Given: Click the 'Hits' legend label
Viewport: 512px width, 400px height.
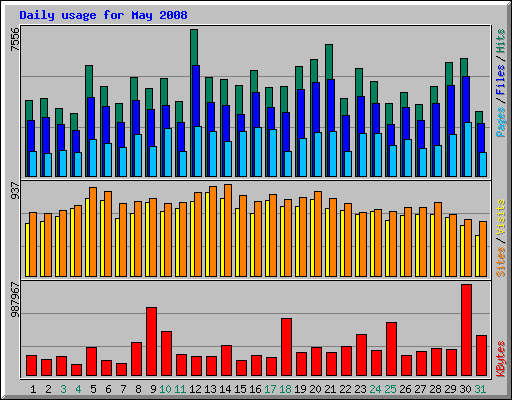Looking at the screenshot, I should click(x=500, y=41).
